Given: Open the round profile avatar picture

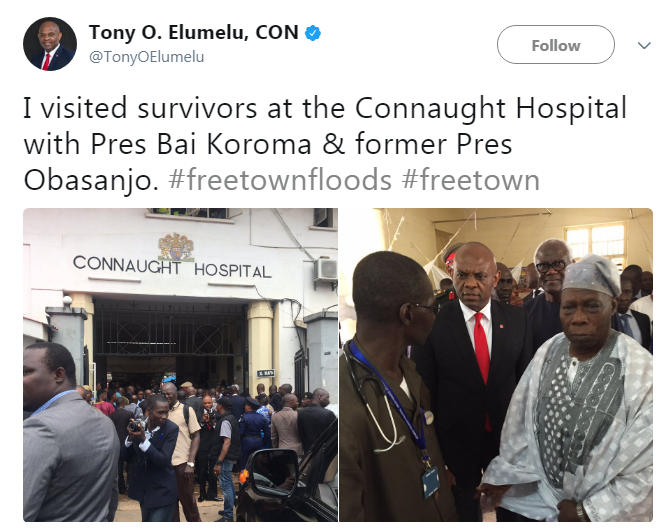Looking at the screenshot, I should pos(50,44).
